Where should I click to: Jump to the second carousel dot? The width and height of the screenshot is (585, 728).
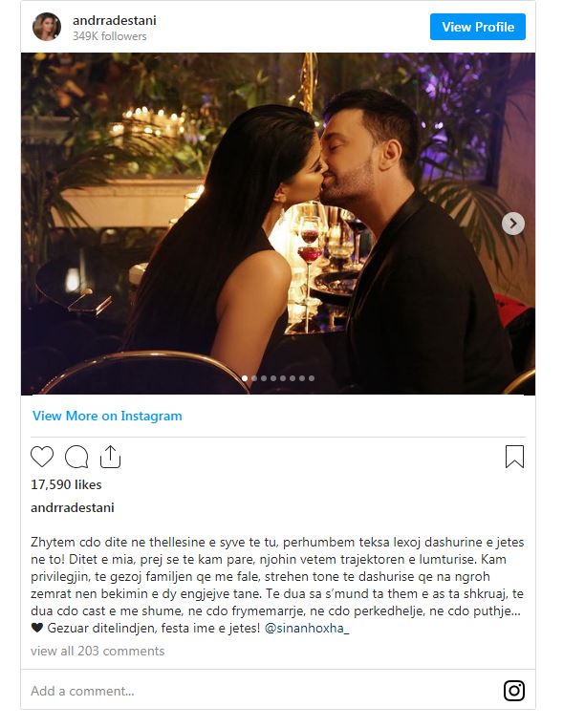coord(254,378)
